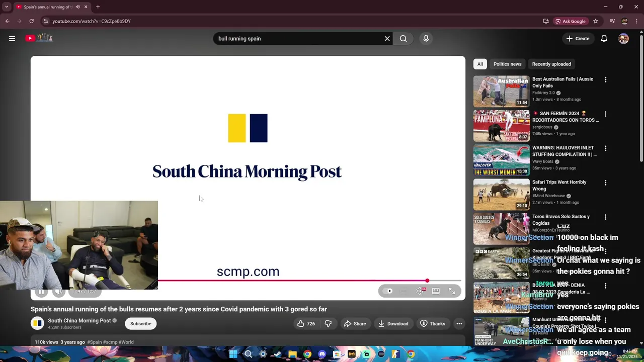Open South China Morning Post channel name

[x=79, y=320]
